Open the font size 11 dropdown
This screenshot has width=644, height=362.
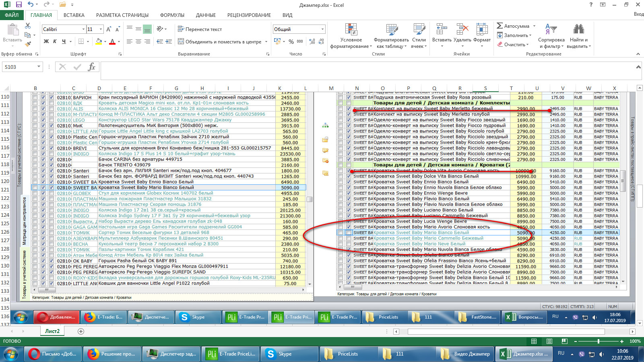101,29
